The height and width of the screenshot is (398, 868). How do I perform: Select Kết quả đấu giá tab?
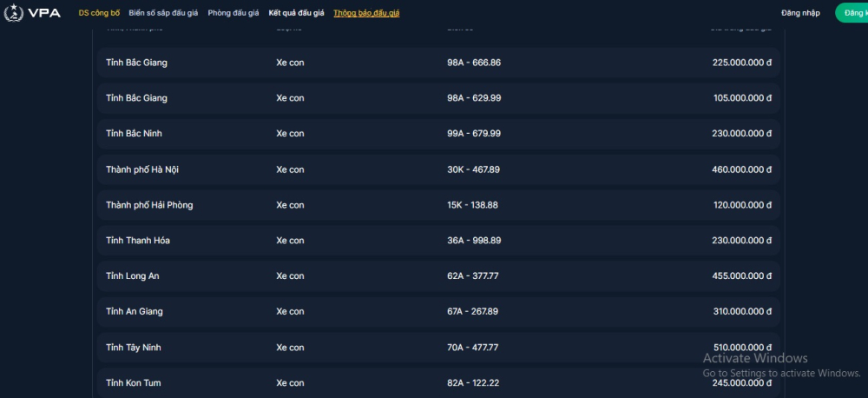[296, 13]
